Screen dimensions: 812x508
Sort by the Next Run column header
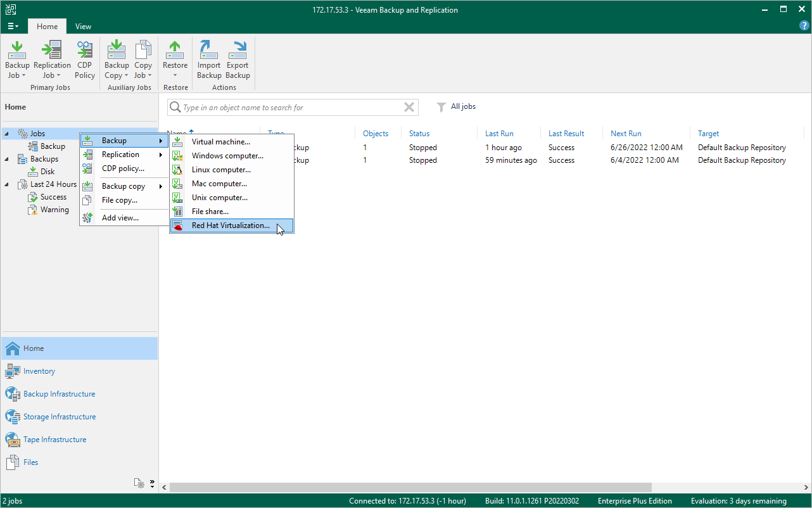[x=626, y=134]
